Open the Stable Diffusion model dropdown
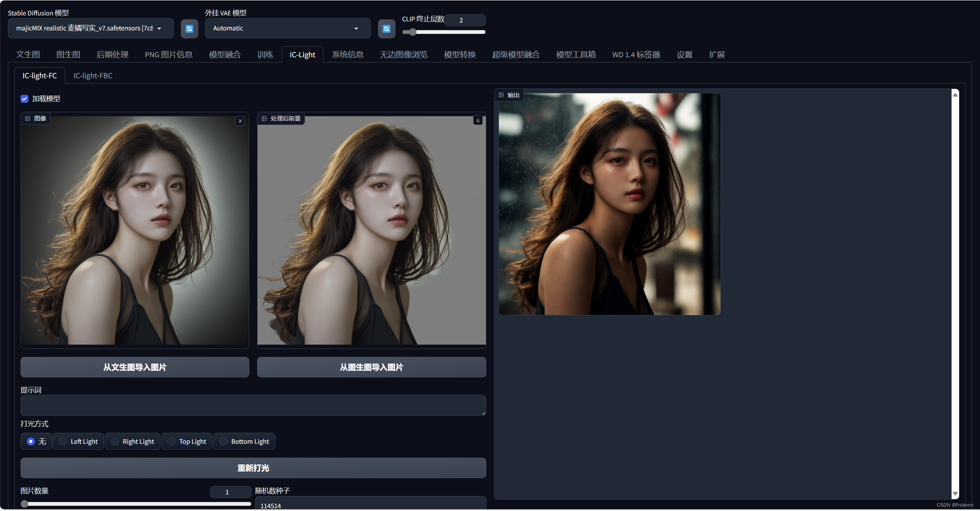980x511 pixels. (x=90, y=28)
